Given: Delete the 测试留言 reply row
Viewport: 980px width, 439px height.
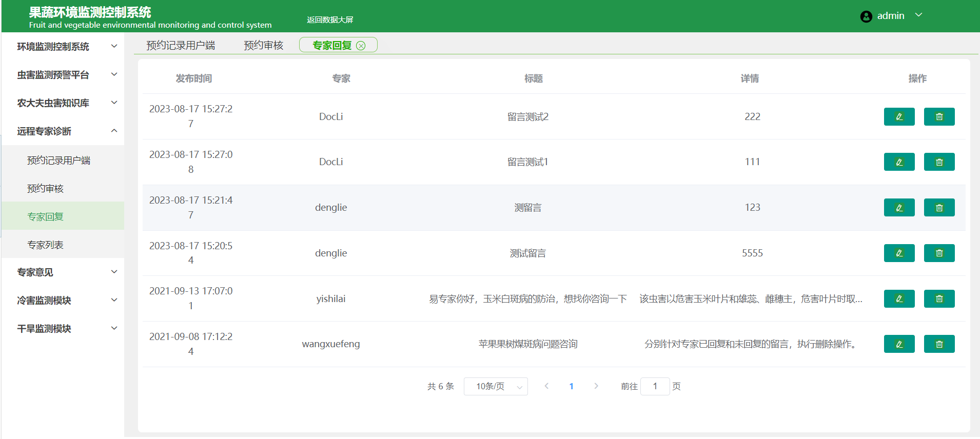Looking at the screenshot, I should (x=939, y=253).
